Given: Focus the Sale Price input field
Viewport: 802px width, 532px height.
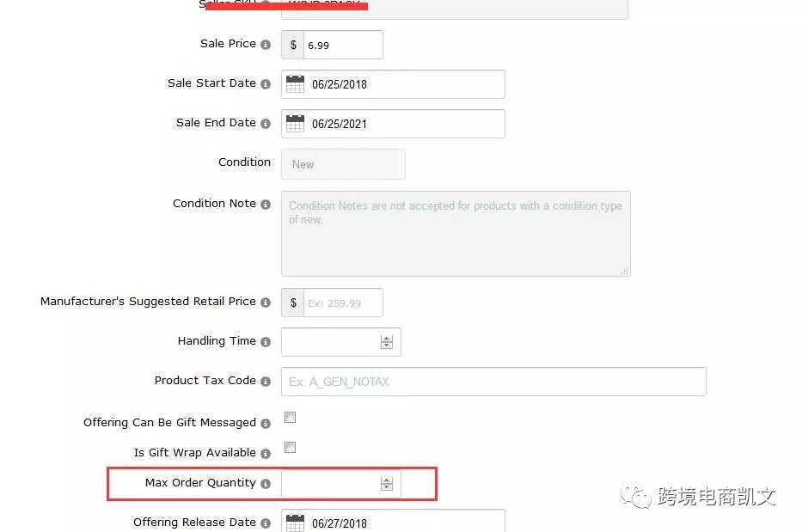Looking at the screenshot, I should click(342, 45).
